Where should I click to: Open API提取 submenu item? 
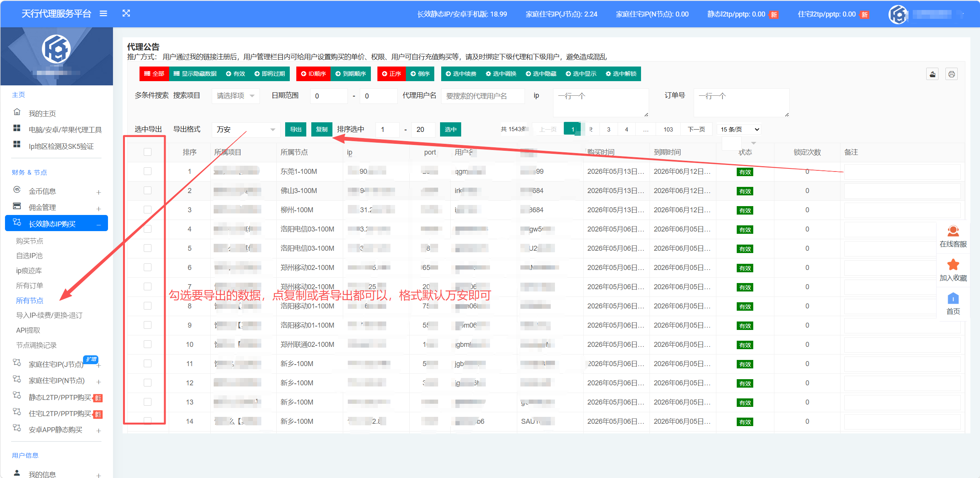click(28, 330)
